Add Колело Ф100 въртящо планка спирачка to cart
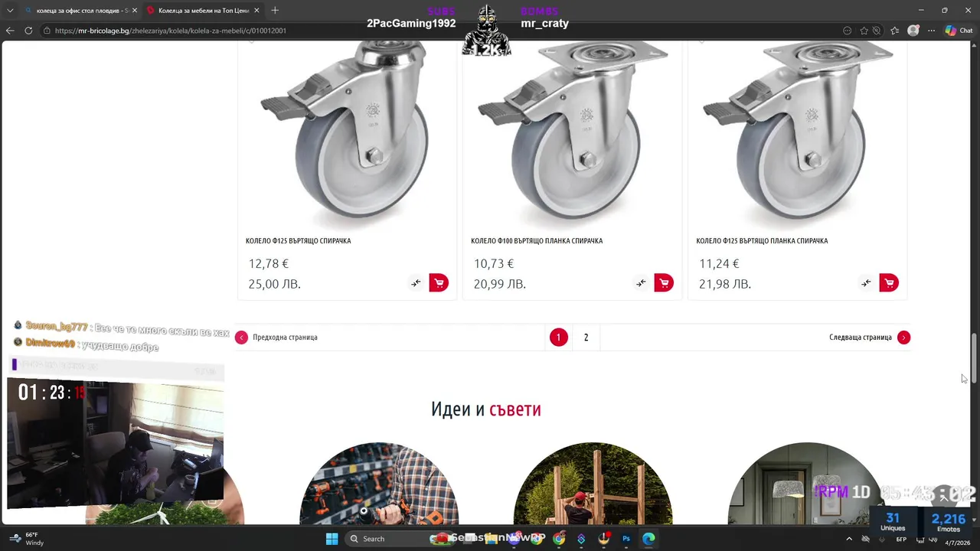 pos(664,283)
